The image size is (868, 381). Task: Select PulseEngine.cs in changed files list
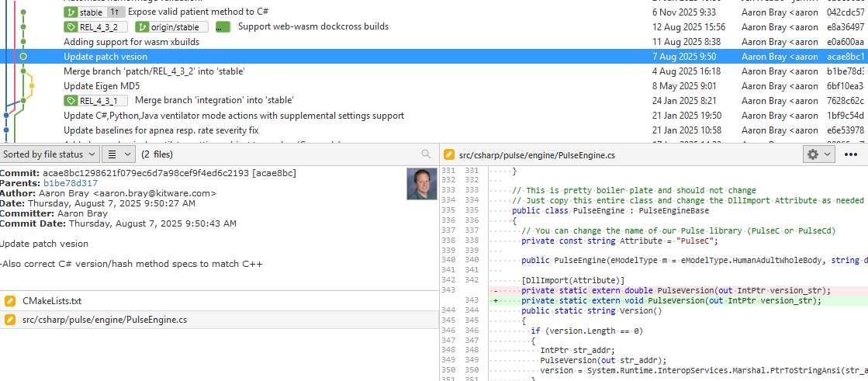[x=105, y=320]
